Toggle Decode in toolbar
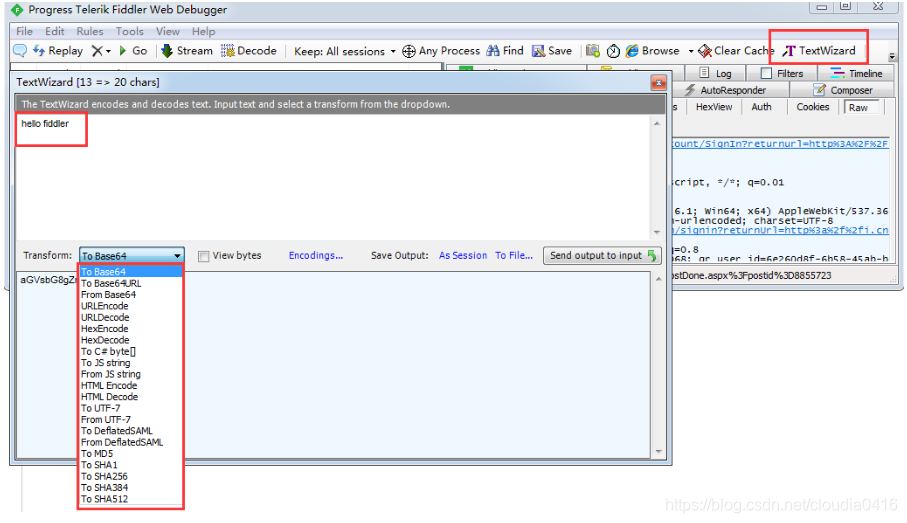The height and width of the screenshot is (523, 907). (249, 51)
